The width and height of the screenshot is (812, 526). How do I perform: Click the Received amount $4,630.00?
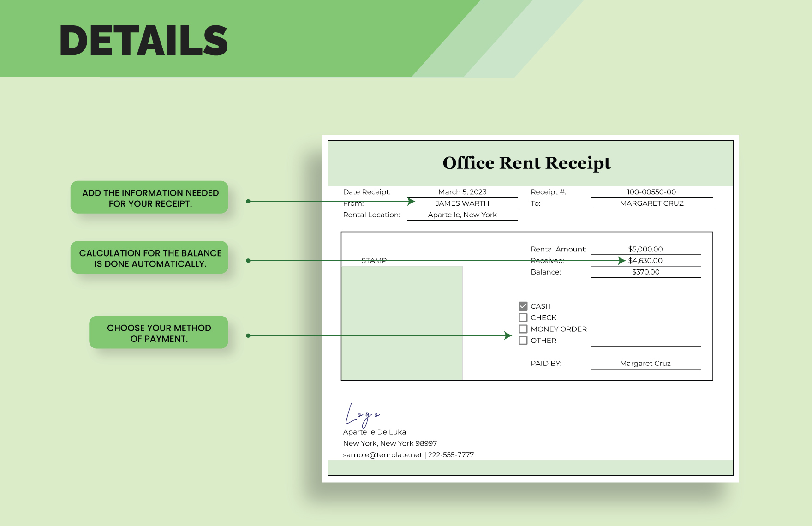coord(646,260)
